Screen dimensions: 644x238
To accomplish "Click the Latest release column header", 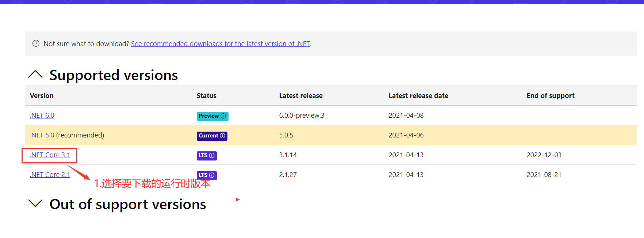I will tap(301, 96).
